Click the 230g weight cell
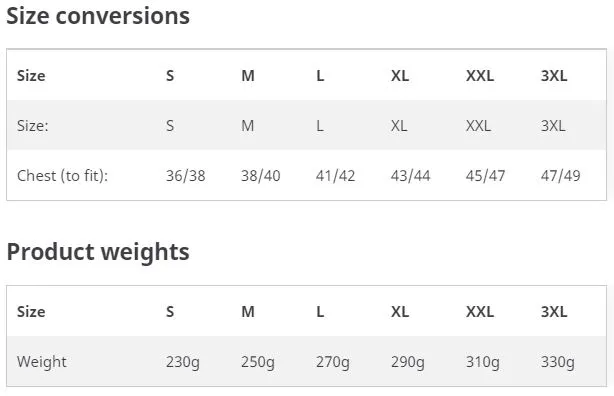This screenshot has height=396, width=614. [183, 362]
